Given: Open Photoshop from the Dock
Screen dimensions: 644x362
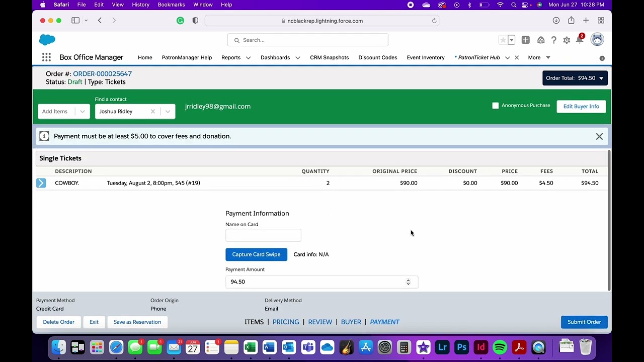Looking at the screenshot, I should pyautogui.click(x=461, y=347).
